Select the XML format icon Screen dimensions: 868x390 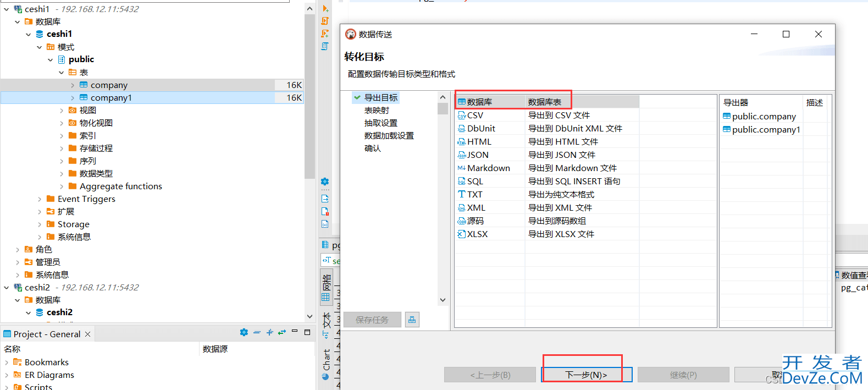click(462, 208)
